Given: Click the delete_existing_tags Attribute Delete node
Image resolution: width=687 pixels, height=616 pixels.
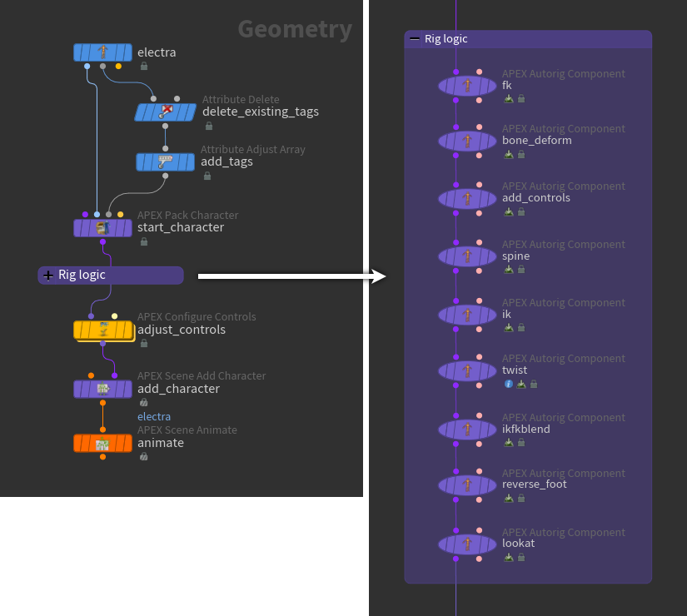Looking at the screenshot, I should tap(165, 112).
